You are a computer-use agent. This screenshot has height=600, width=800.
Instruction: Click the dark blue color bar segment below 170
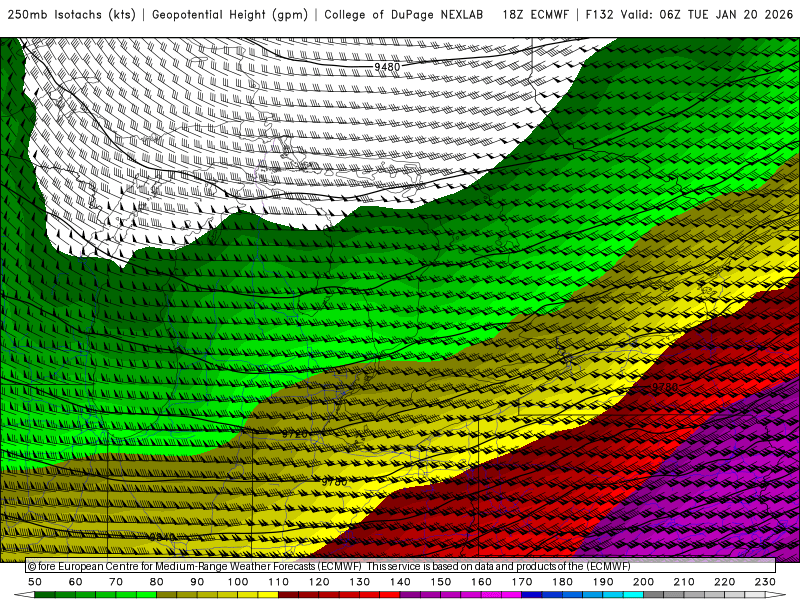point(532,595)
